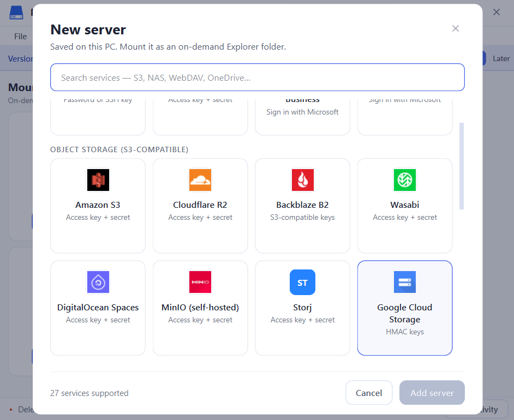
Task: Choose the Cloudflare R2 cloud icon
Action: [200, 180]
